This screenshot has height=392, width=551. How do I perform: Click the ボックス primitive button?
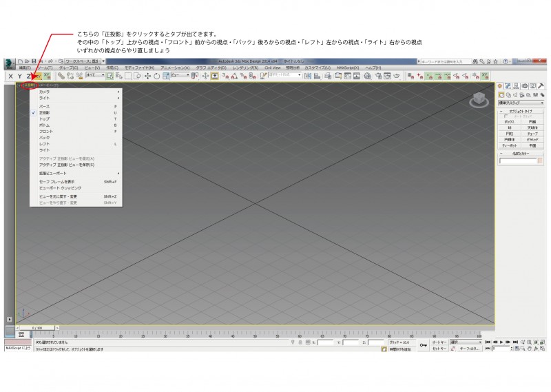click(509, 121)
